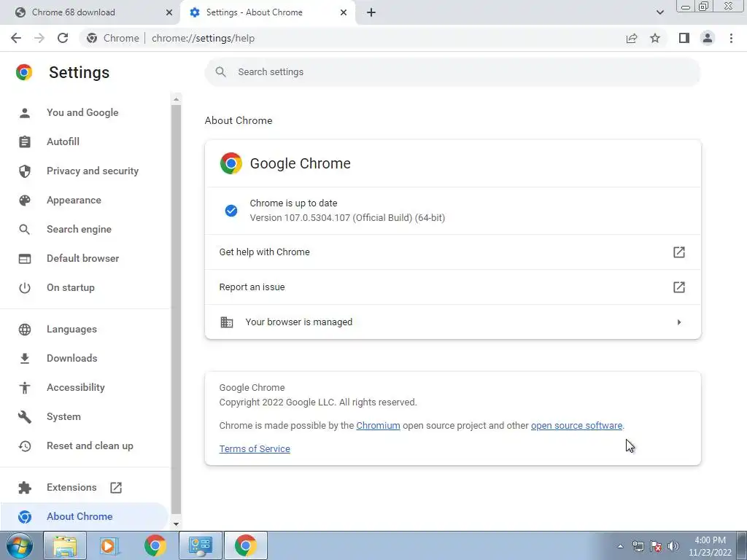
Task: Click the globe icon beside Languages
Action: point(25,329)
